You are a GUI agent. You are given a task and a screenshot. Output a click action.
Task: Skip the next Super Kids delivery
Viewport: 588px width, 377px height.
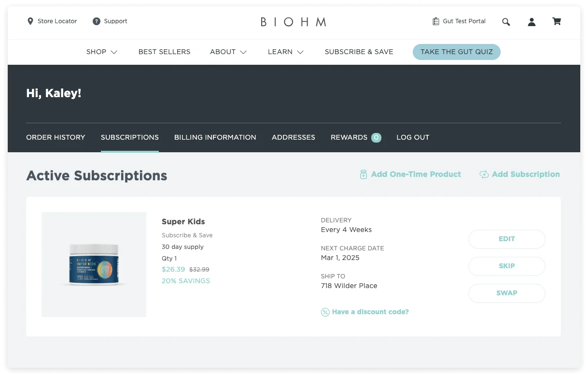(x=506, y=266)
